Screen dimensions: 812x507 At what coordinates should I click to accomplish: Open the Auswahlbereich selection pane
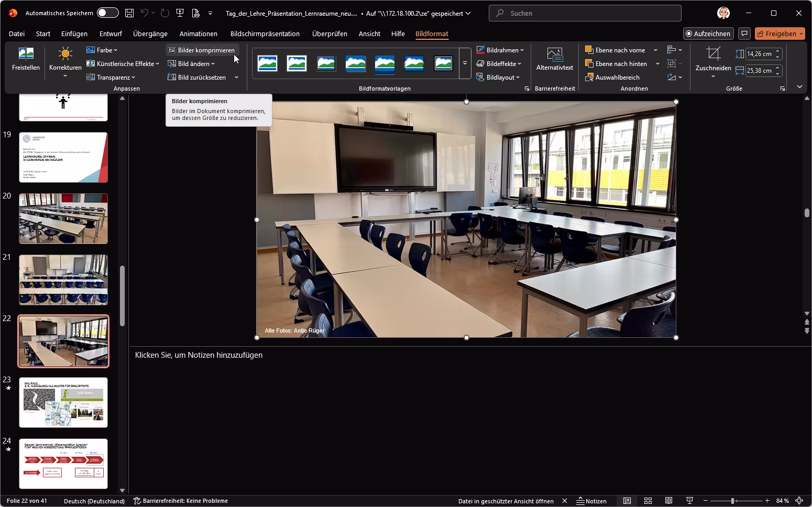612,78
